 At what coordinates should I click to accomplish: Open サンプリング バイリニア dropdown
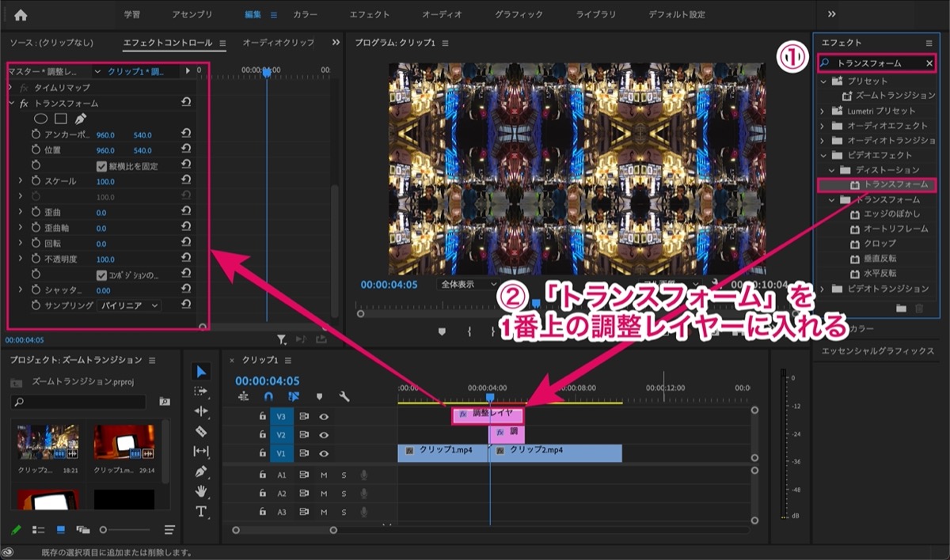(x=130, y=305)
